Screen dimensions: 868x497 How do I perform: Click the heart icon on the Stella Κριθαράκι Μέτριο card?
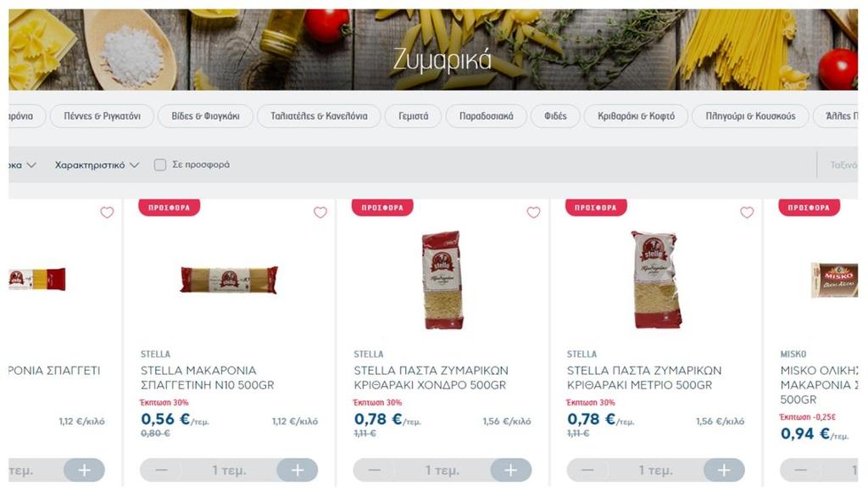click(x=747, y=212)
